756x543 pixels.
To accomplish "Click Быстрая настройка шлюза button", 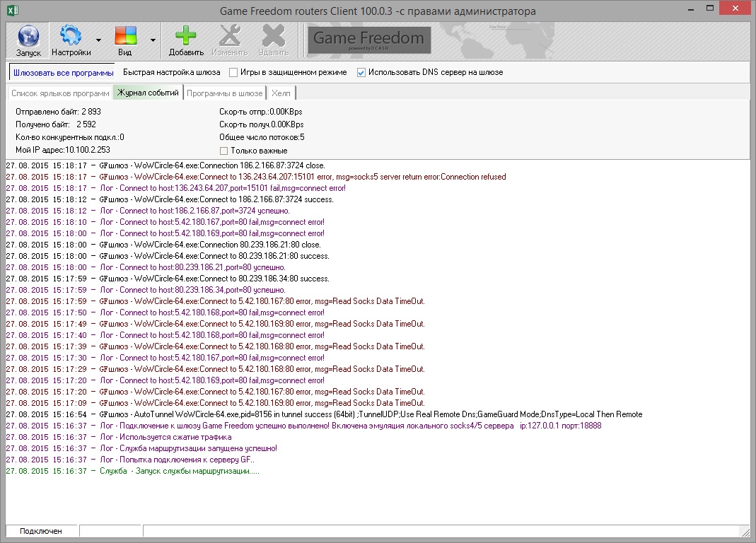I will point(171,72).
